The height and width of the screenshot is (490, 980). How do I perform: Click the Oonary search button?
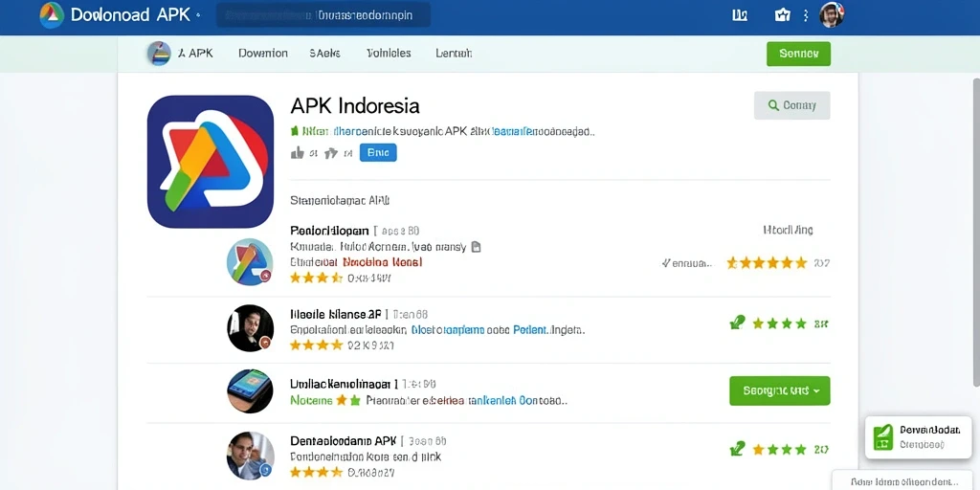(791, 105)
